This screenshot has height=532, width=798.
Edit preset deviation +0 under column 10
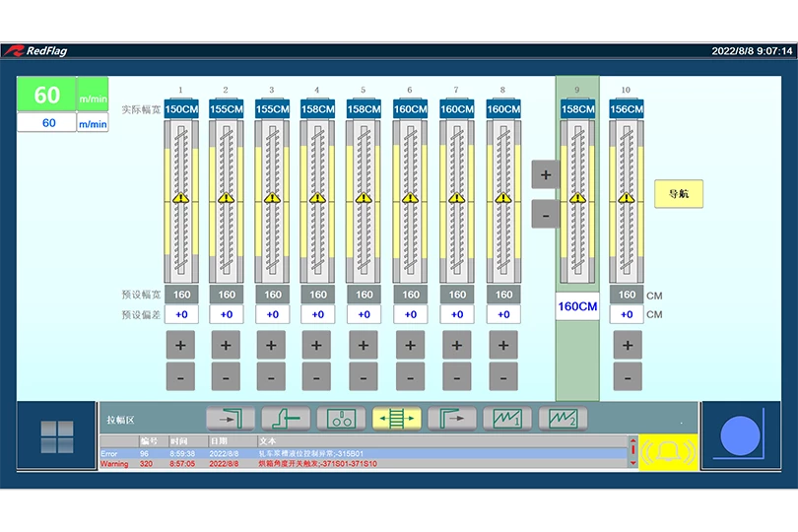[x=627, y=314]
